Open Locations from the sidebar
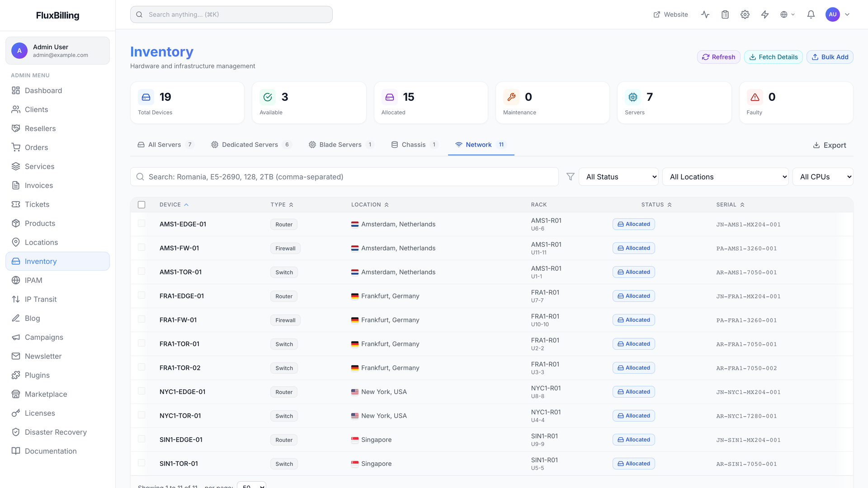The image size is (868, 488). click(x=57, y=242)
